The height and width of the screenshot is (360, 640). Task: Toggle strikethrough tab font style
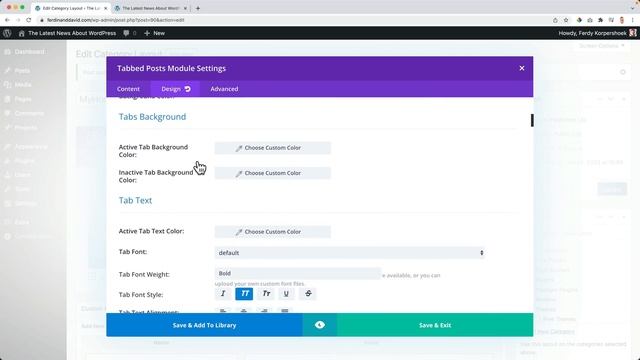308,293
